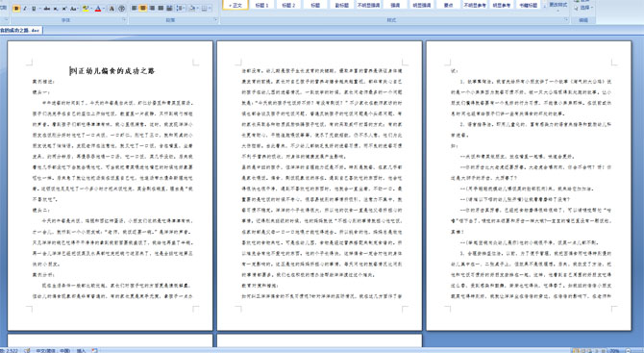
Task: Click the language indicator in status bar
Action: pos(53,350)
